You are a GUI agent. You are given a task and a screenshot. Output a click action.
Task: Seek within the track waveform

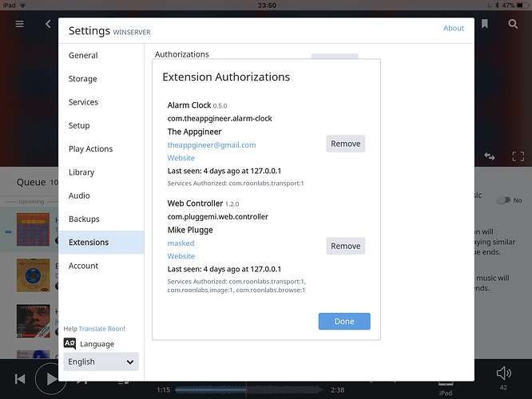coord(249,390)
